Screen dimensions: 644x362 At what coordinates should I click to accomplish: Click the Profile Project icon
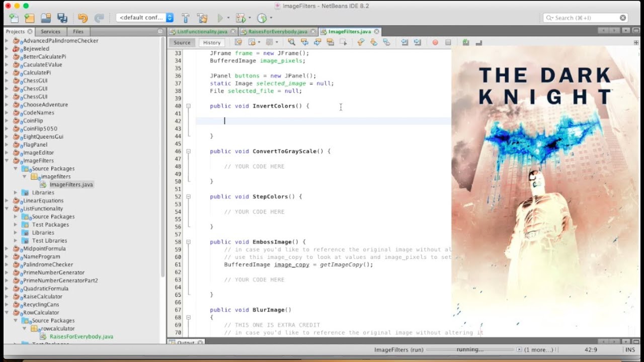[x=262, y=18]
